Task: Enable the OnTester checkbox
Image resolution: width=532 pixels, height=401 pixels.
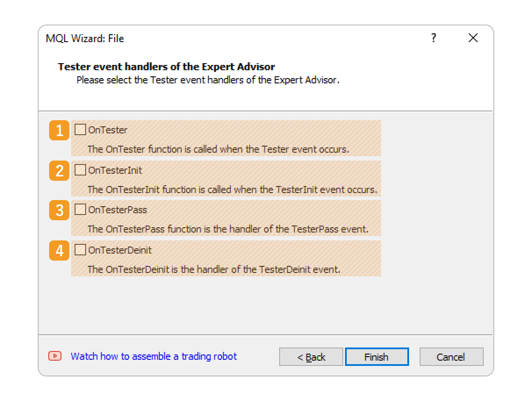Action: point(80,130)
